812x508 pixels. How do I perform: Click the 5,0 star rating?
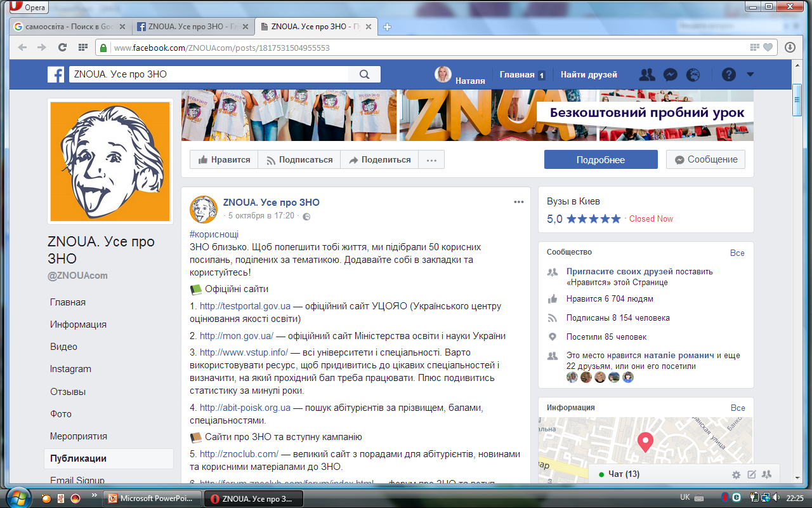point(584,219)
